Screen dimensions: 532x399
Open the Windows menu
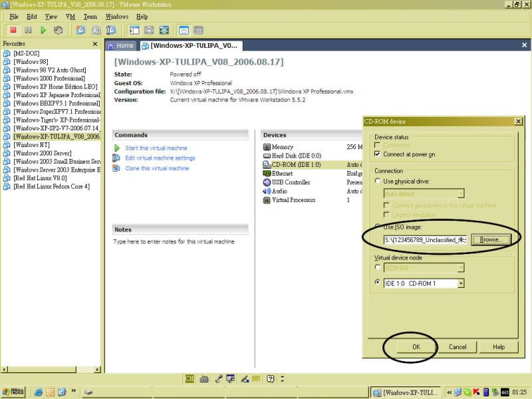(x=117, y=17)
